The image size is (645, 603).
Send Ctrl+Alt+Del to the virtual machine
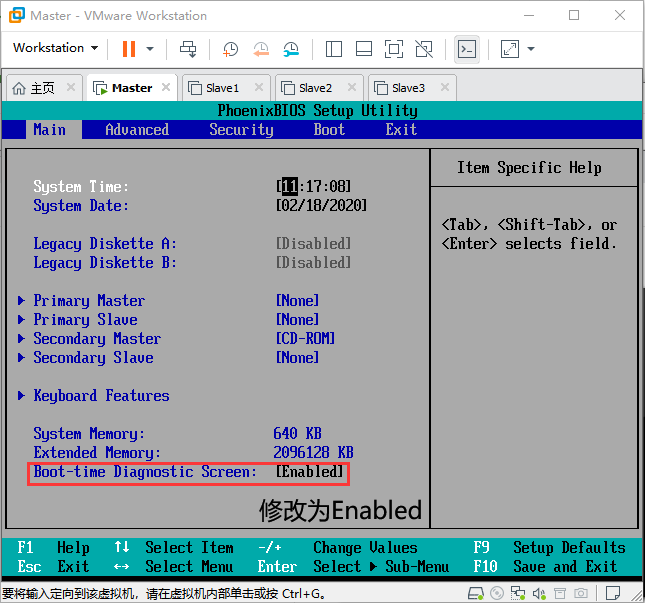click(188, 49)
